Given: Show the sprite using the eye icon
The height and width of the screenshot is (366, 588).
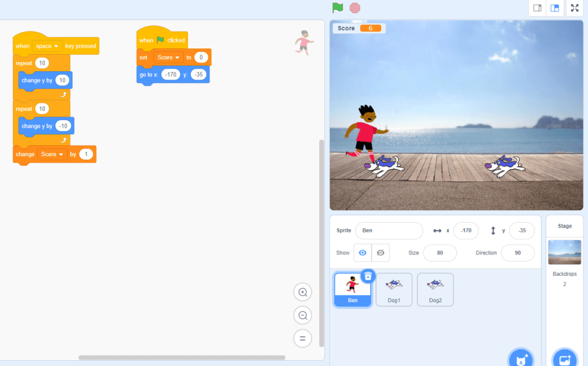Looking at the screenshot, I should click(362, 253).
